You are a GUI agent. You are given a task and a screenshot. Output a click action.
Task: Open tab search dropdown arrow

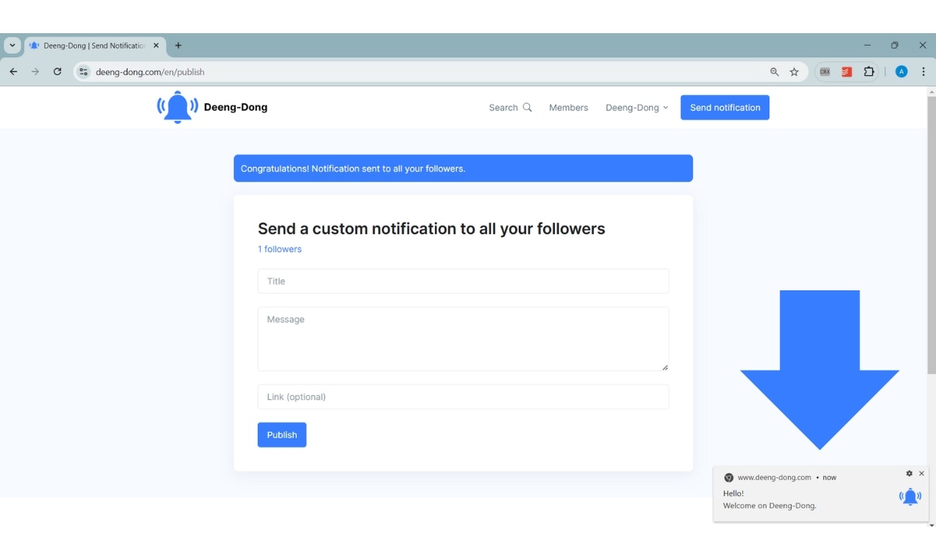coord(13,45)
